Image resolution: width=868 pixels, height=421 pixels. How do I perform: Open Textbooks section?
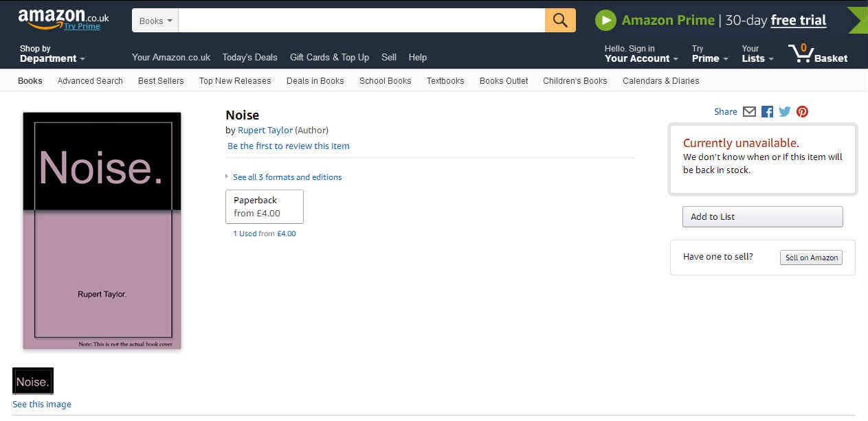[445, 81]
